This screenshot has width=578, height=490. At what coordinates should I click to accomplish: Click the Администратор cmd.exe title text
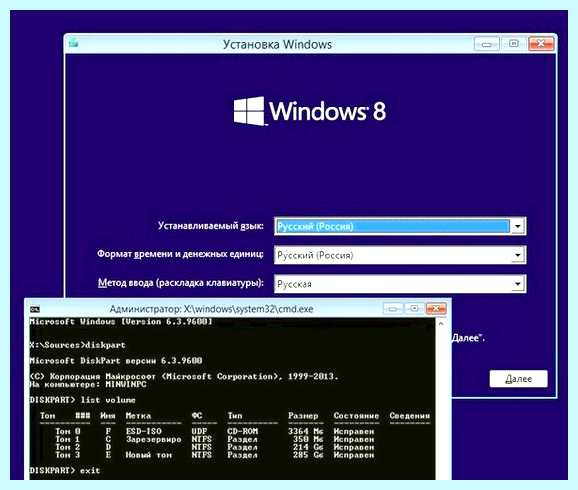(x=211, y=309)
